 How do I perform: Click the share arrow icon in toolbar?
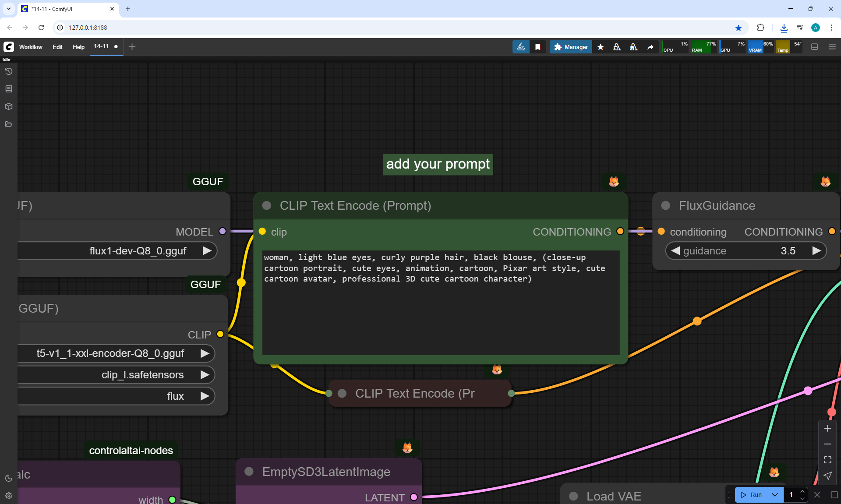point(650,47)
